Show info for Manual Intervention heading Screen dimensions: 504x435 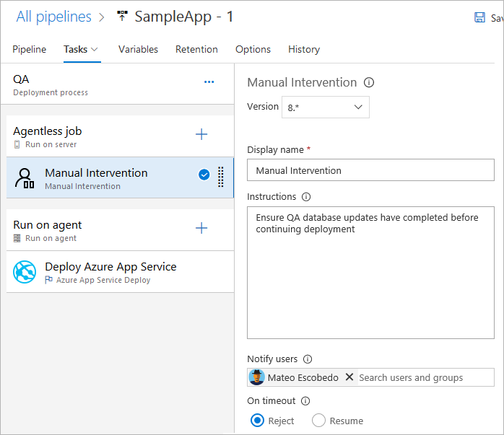[369, 82]
